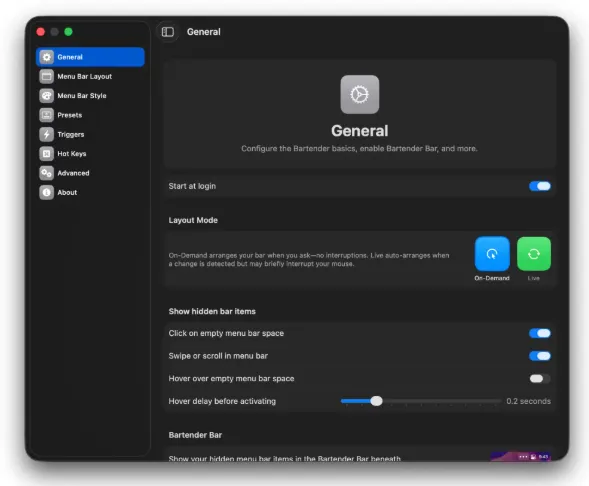Click the large General gear header icon
The width and height of the screenshot is (589, 486).
[359, 94]
